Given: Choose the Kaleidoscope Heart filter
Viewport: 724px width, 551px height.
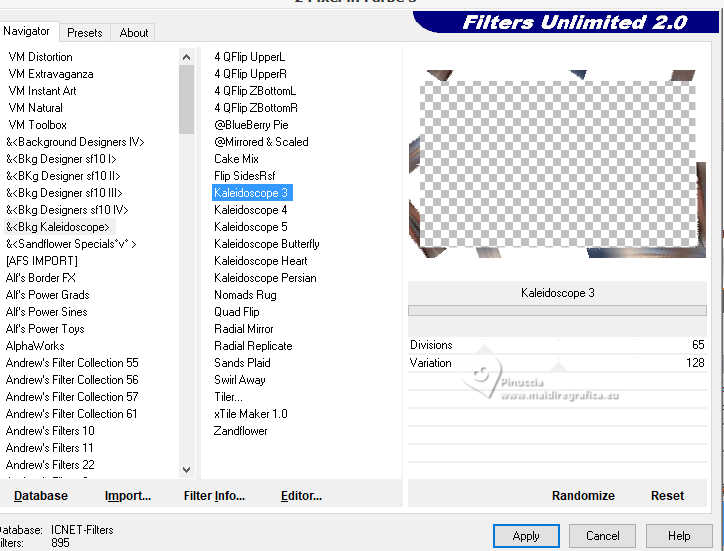Looking at the screenshot, I should (x=261, y=261).
